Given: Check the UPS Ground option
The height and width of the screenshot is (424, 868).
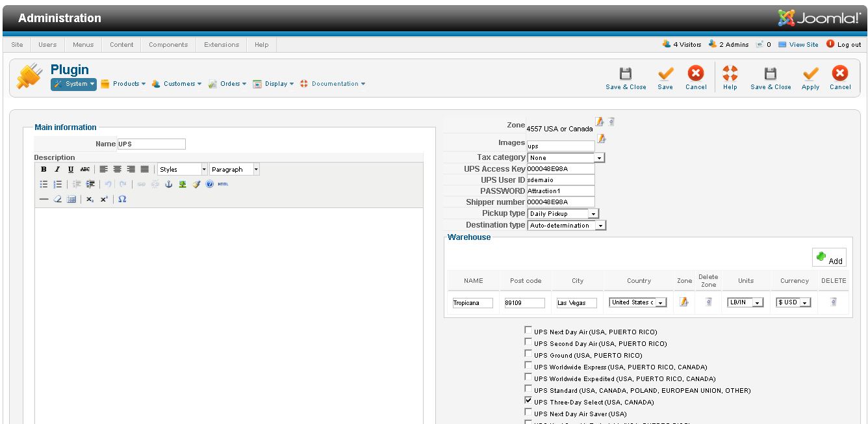Looking at the screenshot, I should click(528, 354).
